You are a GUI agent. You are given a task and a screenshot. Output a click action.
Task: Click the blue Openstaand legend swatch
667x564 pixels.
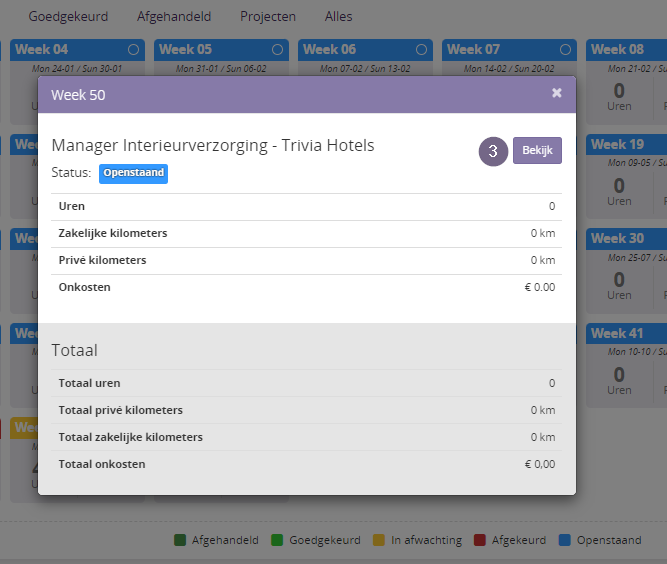click(x=564, y=540)
